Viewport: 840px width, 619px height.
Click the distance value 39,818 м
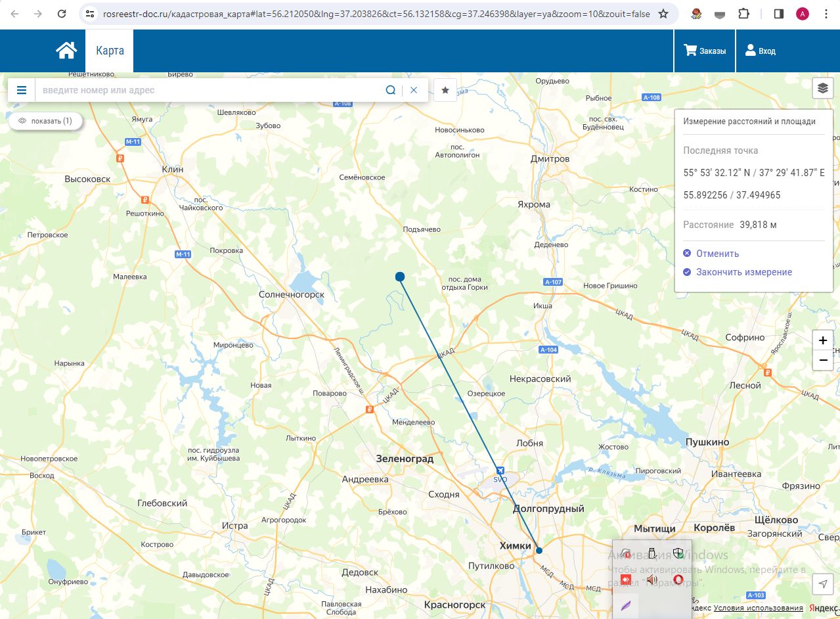coord(758,225)
